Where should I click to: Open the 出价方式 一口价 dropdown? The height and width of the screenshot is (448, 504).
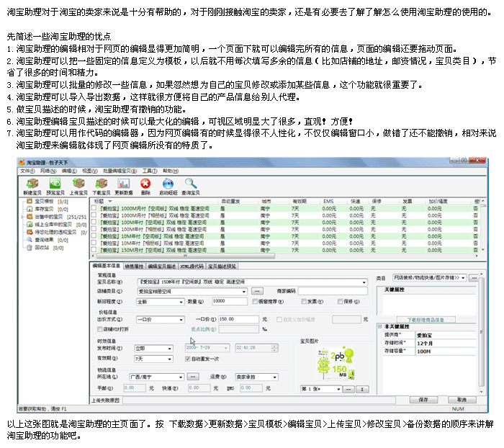160,319
